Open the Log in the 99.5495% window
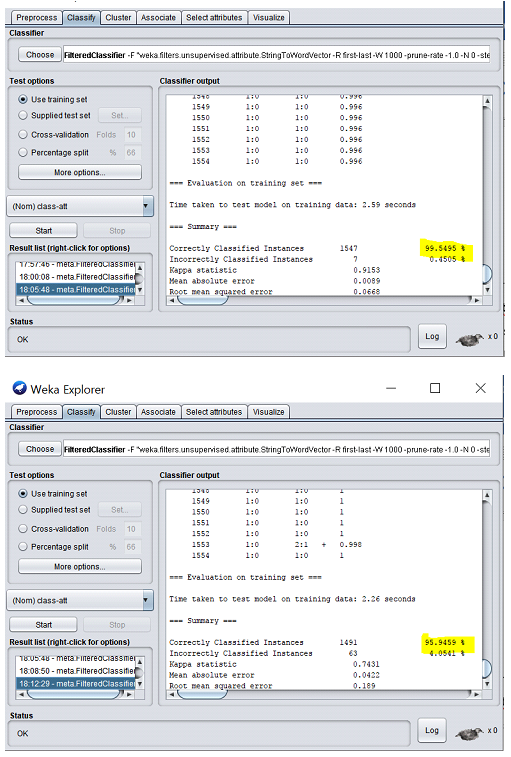 432,336
